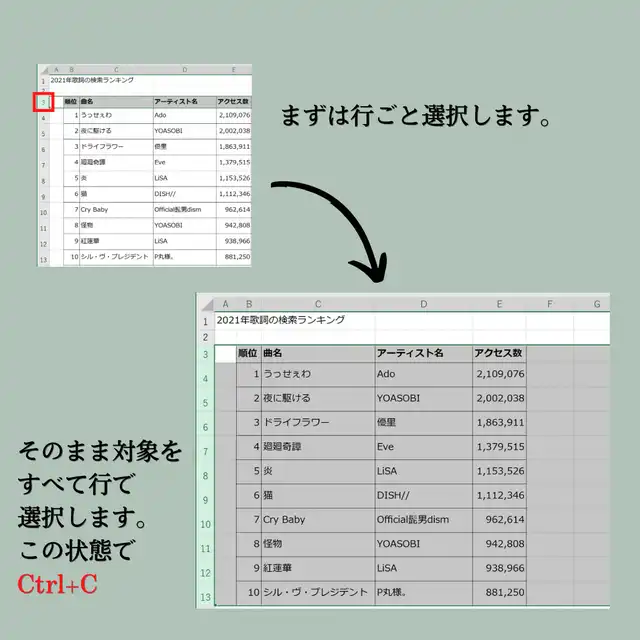Click column C header in larger spreadsheet
The width and height of the screenshot is (640, 640).
pos(317,304)
